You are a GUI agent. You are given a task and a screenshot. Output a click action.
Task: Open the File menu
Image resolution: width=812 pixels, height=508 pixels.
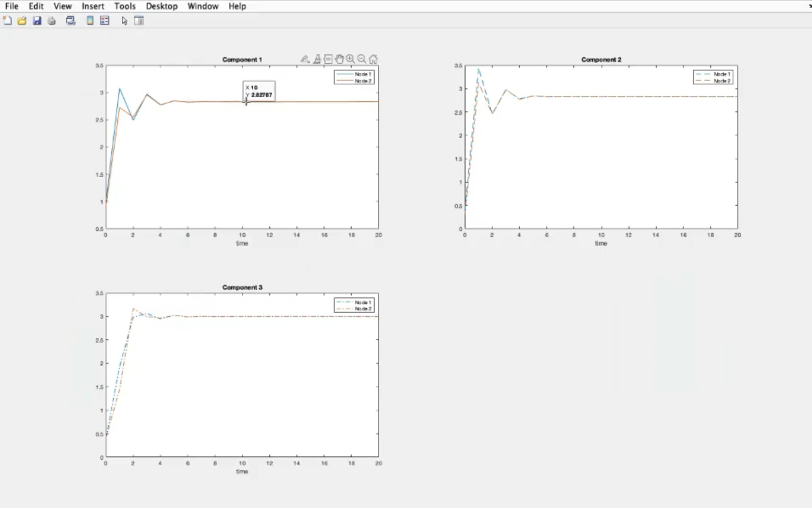[x=11, y=6]
